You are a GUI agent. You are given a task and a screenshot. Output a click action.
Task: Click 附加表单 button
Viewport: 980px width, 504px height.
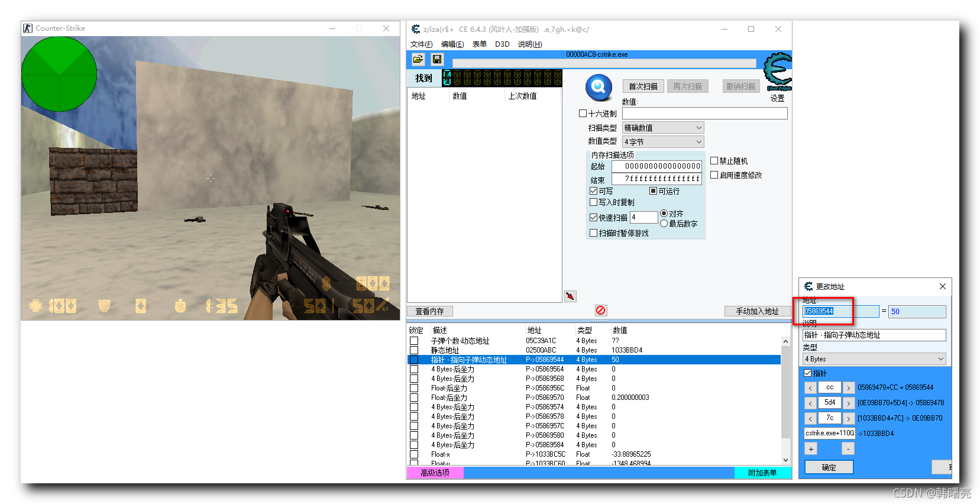click(x=762, y=473)
